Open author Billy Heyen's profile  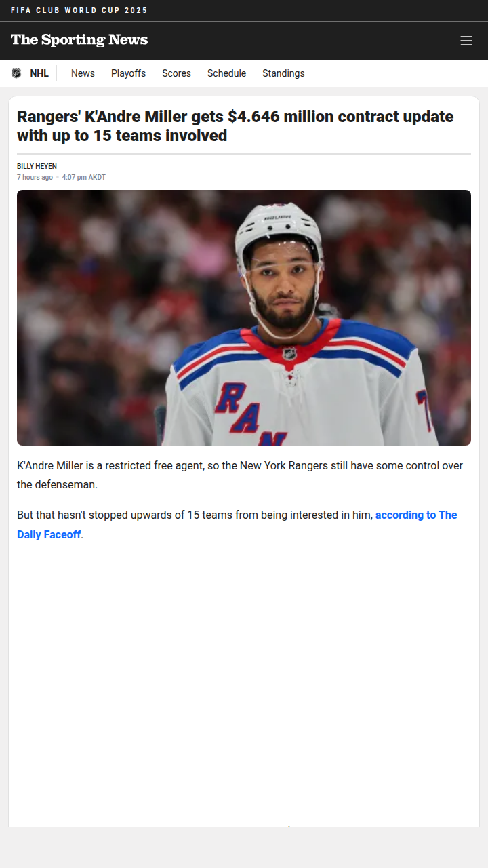click(37, 166)
